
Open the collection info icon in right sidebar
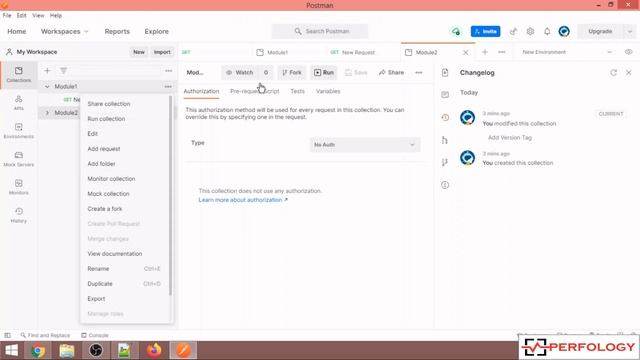[445, 185]
